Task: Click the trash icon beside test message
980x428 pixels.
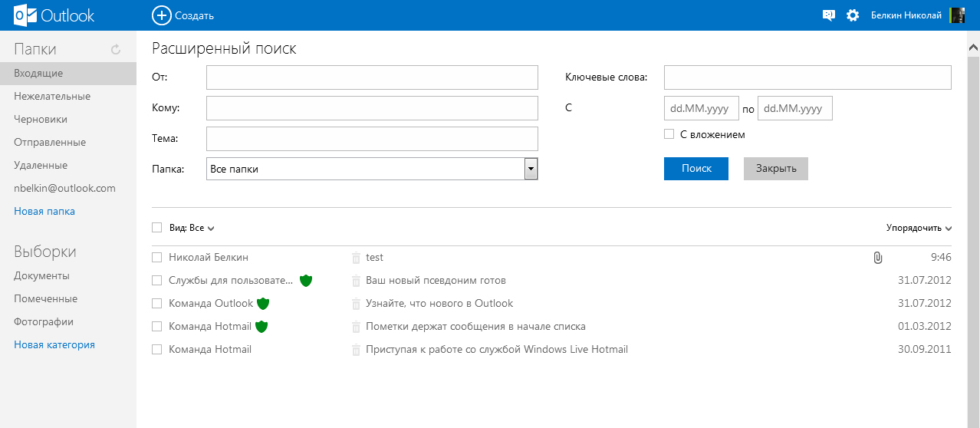Action: (x=356, y=258)
